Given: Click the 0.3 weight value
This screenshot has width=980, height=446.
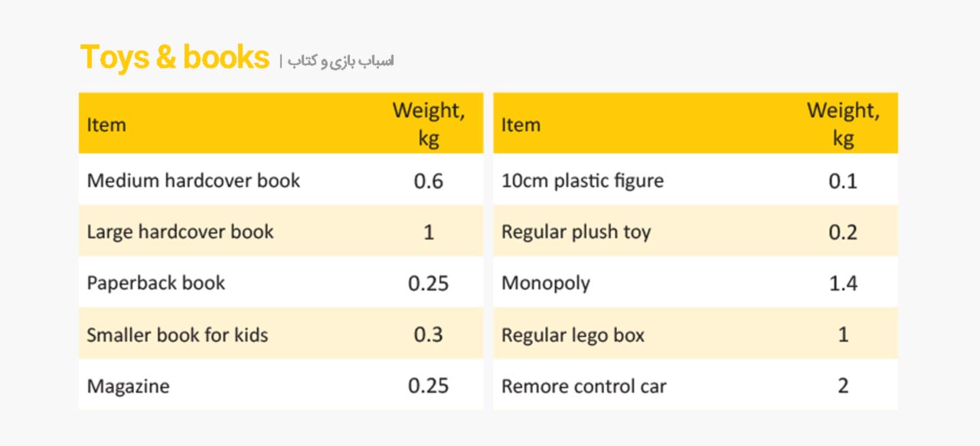Looking at the screenshot, I should click(429, 335).
